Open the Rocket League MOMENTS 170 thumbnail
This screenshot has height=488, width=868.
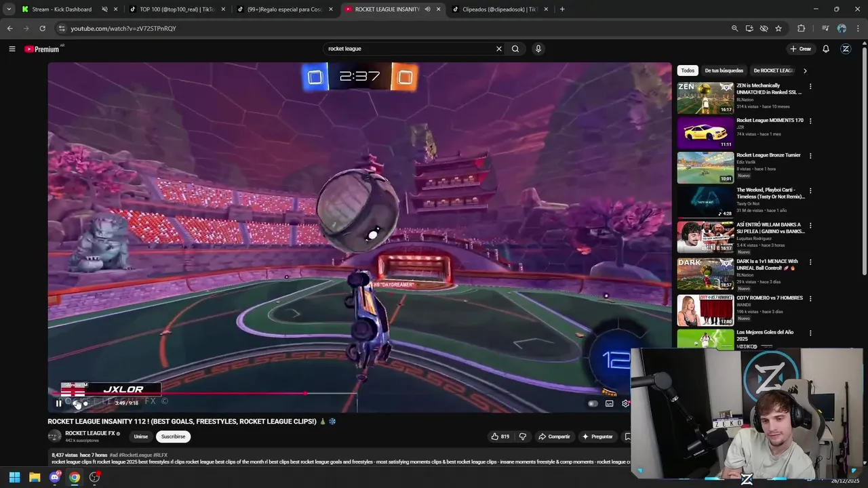[705, 132]
